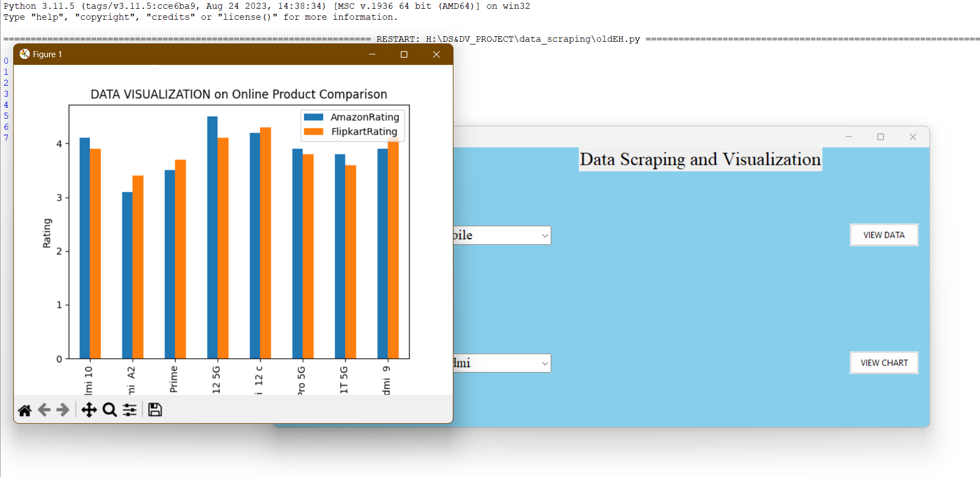Click the VIEW DATA button
Viewport: 980px width, 477px height.
pos(884,235)
